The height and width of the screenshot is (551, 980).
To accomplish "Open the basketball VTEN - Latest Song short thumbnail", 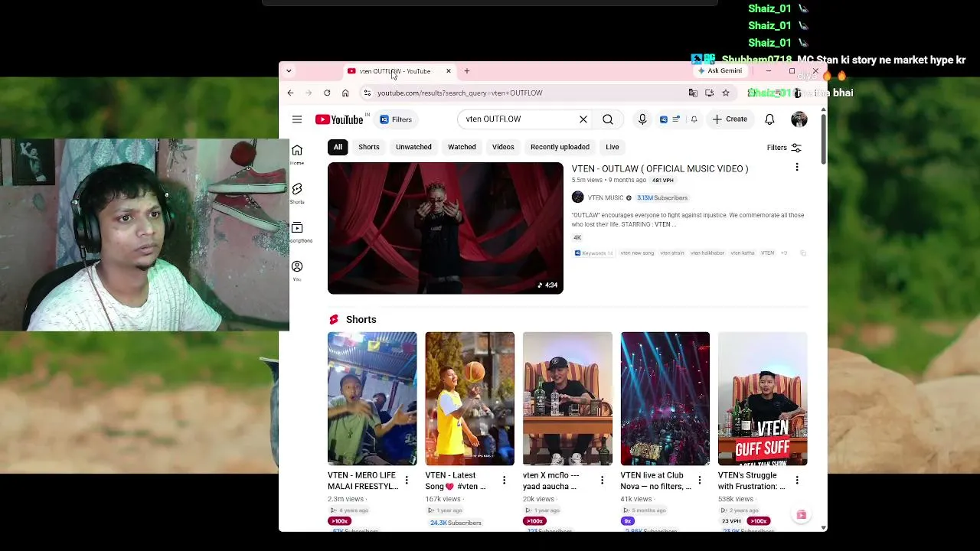I will pyautogui.click(x=470, y=399).
